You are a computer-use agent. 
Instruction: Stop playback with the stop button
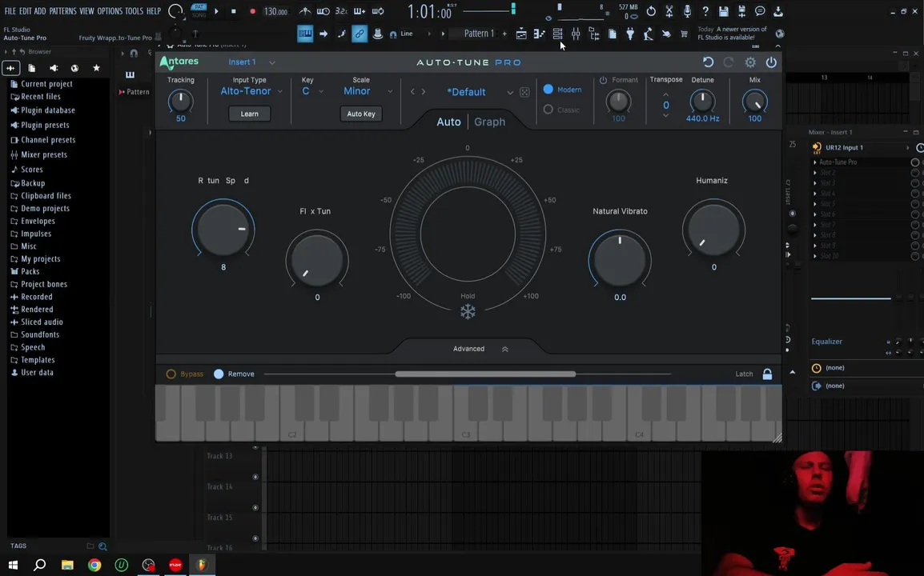coord(233,11)
